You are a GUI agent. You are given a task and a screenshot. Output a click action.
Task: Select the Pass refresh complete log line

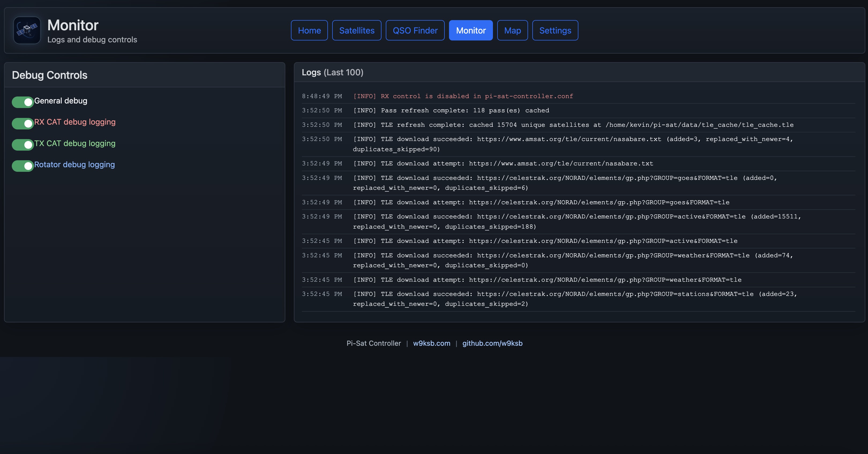579,110
